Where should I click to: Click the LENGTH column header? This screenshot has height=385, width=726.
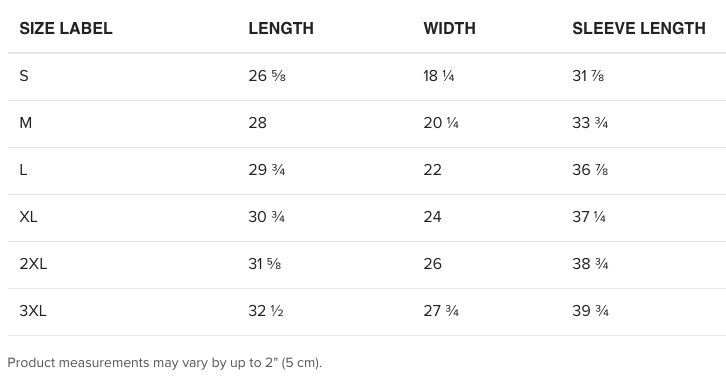[281, 28]
